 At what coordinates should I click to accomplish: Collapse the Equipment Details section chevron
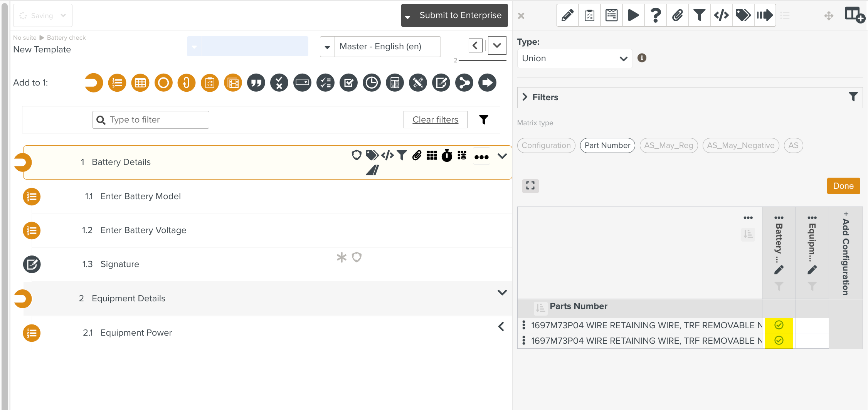tap(502, 292)
